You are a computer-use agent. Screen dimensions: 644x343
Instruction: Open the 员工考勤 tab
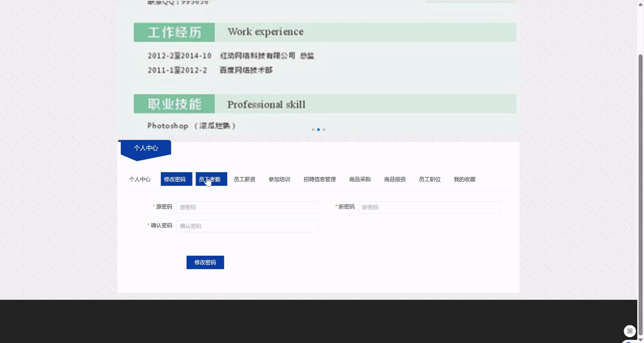click(211, 179)
